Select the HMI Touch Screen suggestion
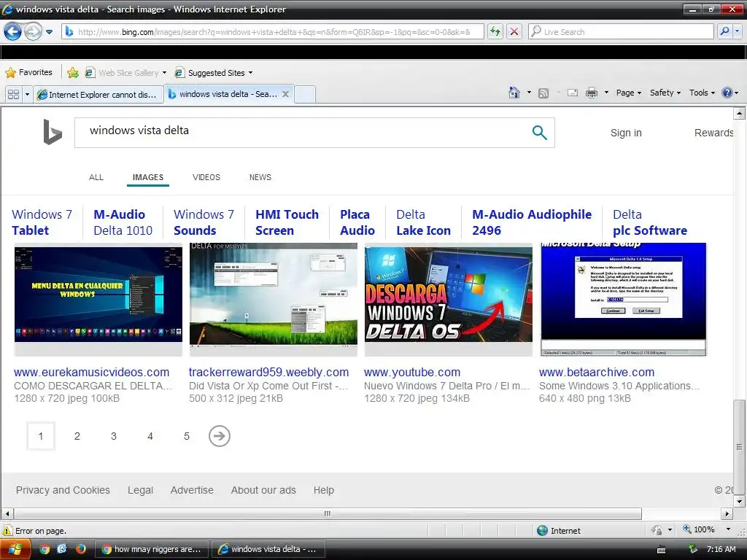 (287, 222)
